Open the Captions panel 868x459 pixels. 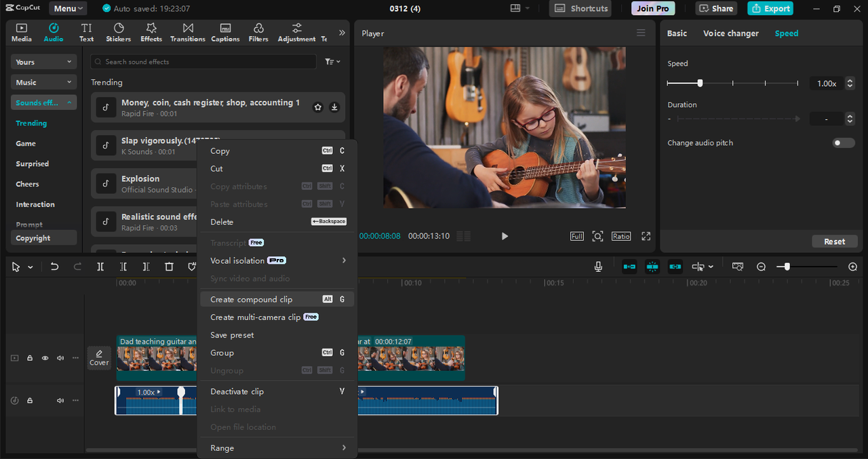pos(224,32)
